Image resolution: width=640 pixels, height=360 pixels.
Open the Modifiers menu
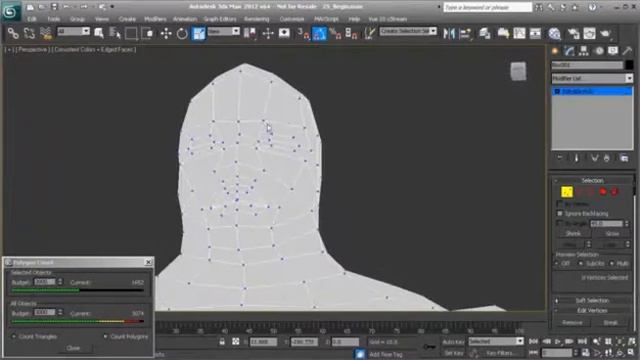[x=155, y=19]
